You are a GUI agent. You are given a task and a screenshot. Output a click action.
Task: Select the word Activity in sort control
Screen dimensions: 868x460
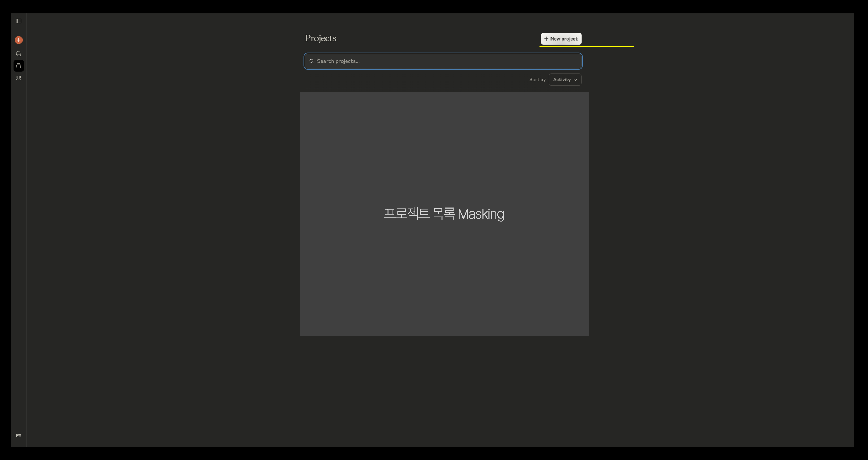tap(562, 80)
